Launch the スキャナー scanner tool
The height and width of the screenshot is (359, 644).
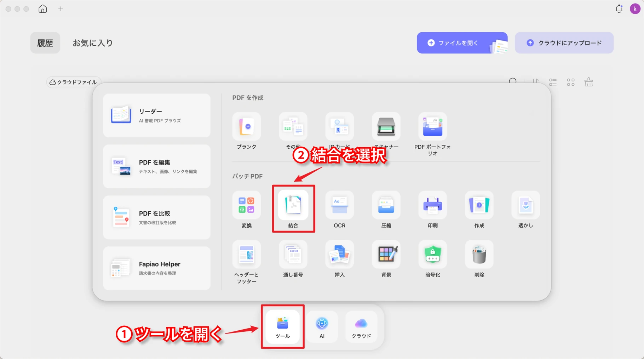pos(386,126)
